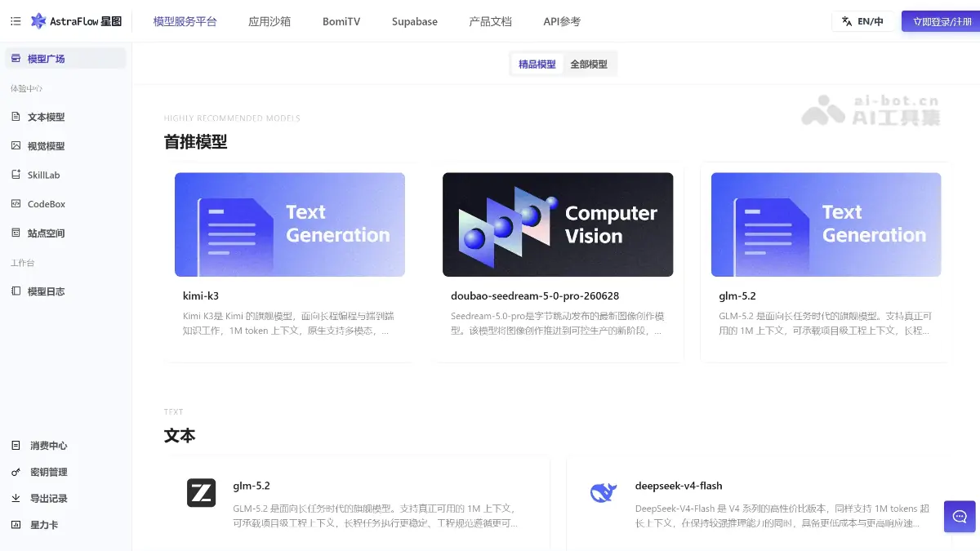The image size is (980, 551).
Task: Switch language with EN/中 button
Action: [862, 21]
